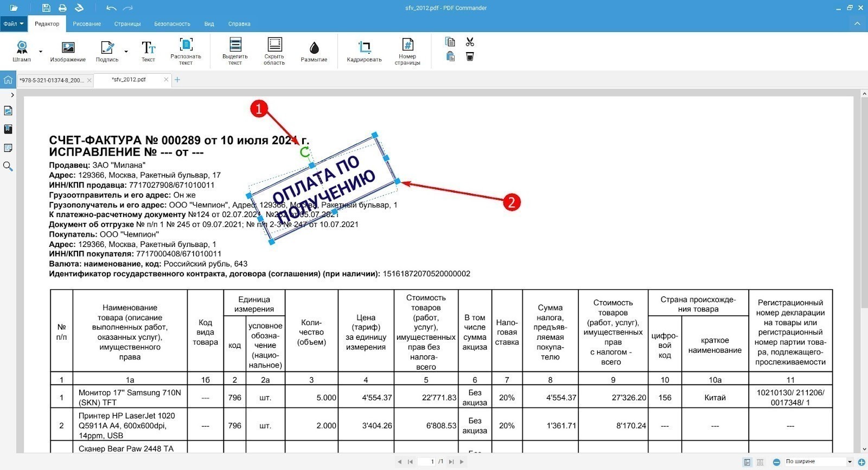
Task: Open the Файл menu
Action: (x=14, y=24)
